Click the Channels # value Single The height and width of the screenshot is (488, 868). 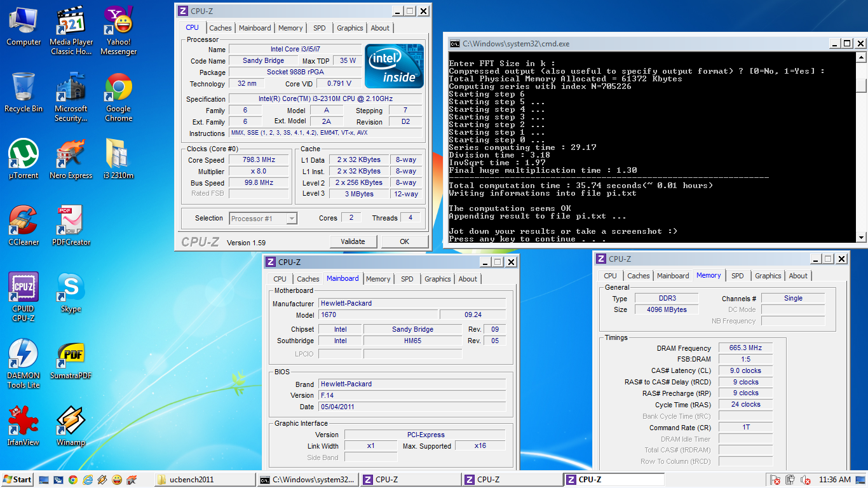pos(793,299)
